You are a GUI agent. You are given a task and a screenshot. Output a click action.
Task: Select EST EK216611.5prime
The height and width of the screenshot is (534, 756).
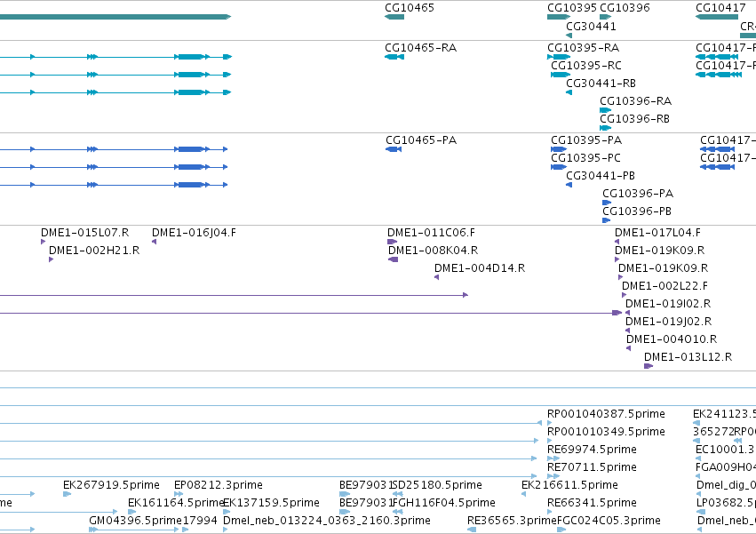click(x=570, y=486)
